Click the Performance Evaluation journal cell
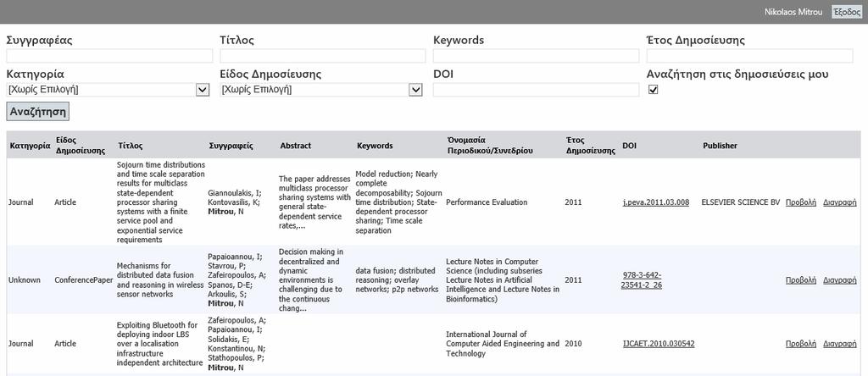The height and width of the screenshot is (376, 868). 487,202
